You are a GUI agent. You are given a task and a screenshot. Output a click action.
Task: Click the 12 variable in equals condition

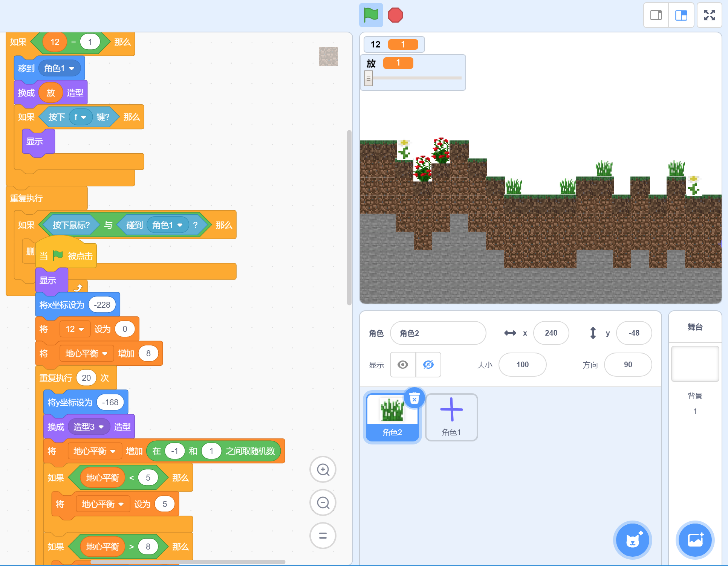click(55, 42)
